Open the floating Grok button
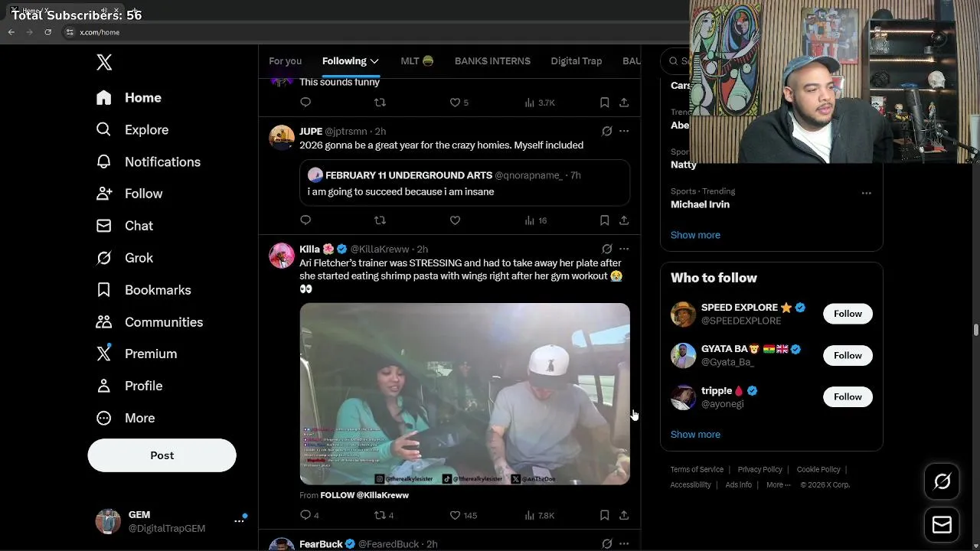Viewport: 980px width, 551px height. pos(942,481)
